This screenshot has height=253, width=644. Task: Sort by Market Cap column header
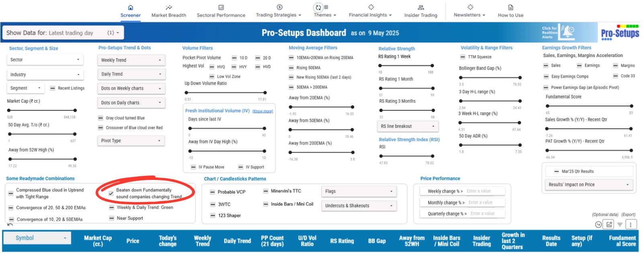[98, 241]
